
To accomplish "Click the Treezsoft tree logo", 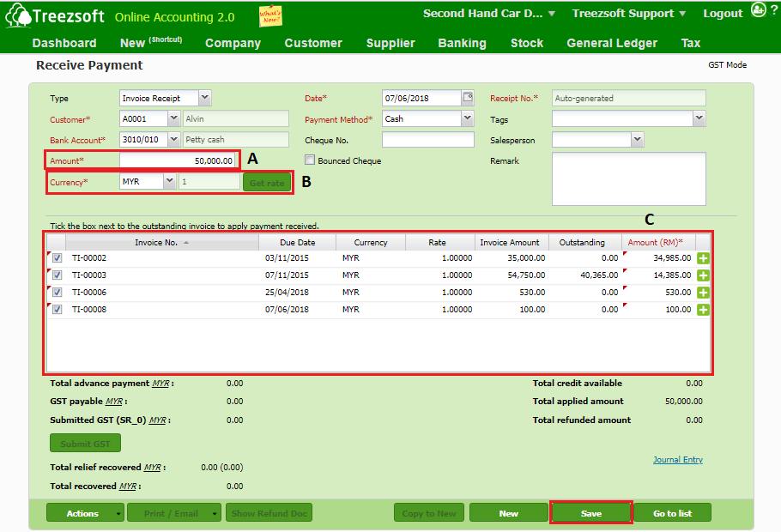I will click(x=18, y=15).
